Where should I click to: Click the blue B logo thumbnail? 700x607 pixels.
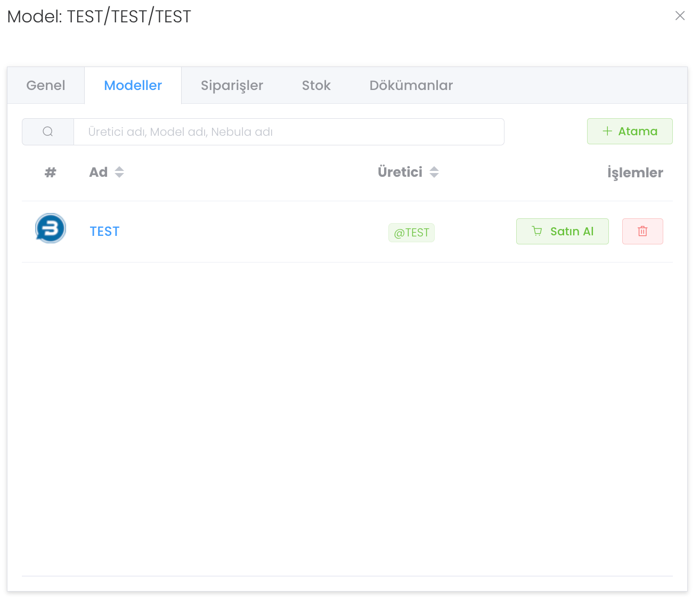(x=51, y=228)
